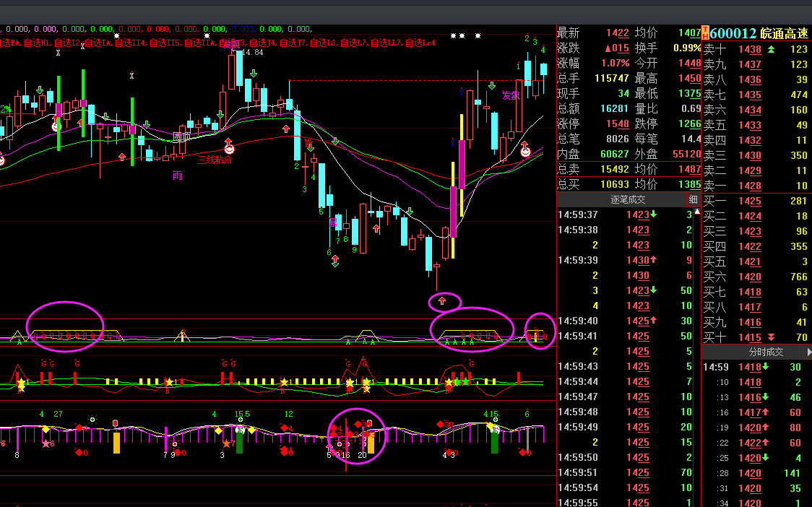This screenshot has width=812, height=507.
Task: Click the scroll-up arrow of the 逐笔成交 list
Action: (697, 212)
